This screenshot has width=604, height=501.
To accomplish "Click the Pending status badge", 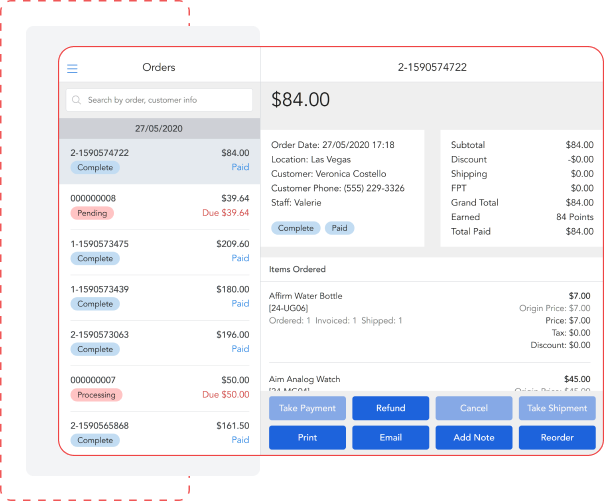I will click(x=92, y=213).
